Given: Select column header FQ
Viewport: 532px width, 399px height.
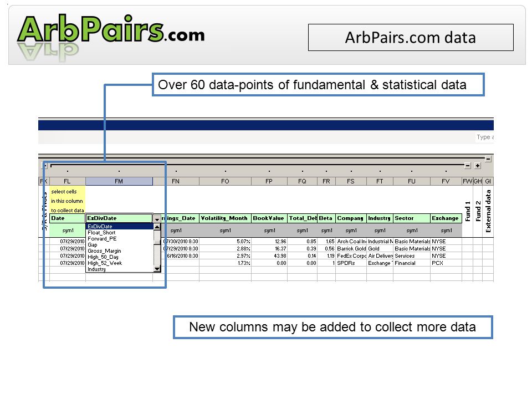Looking at the screenshot, I should coord(302,181).
